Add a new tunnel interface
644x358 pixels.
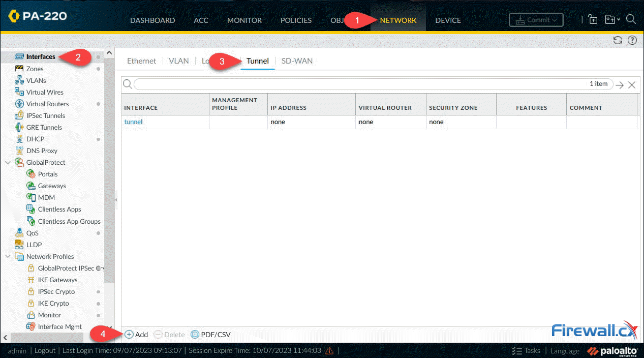(137, 335)
